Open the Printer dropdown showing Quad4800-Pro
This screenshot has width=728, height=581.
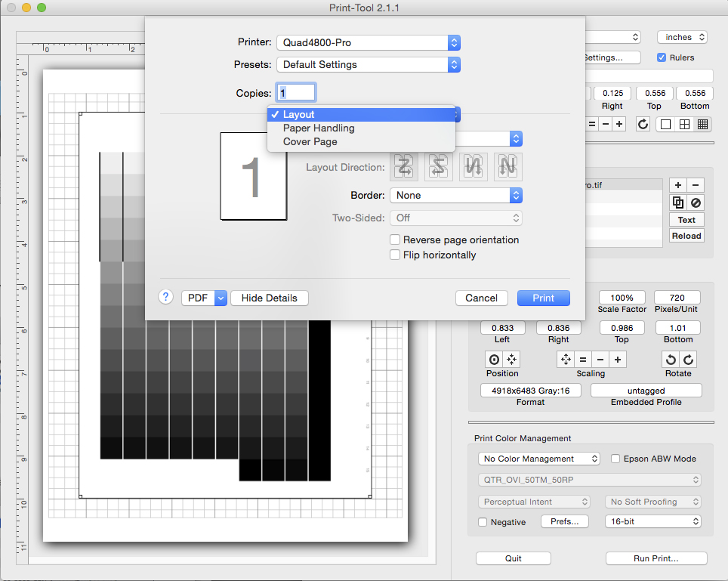[368, 42]
